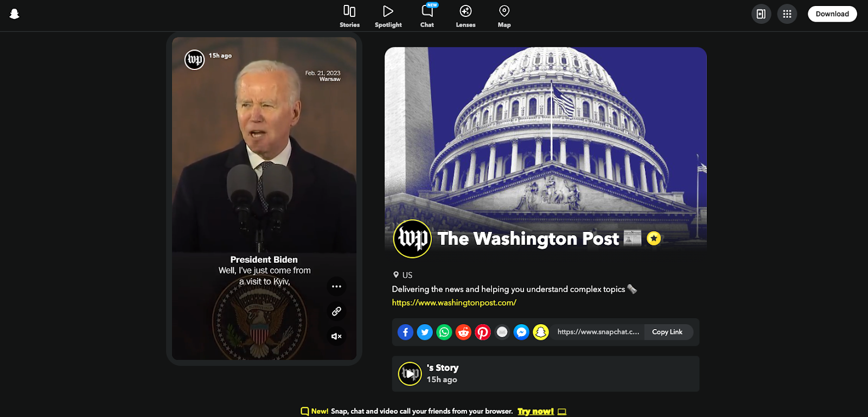
Task: Click the wp avatar on the story
Action: tap(195, 60)
